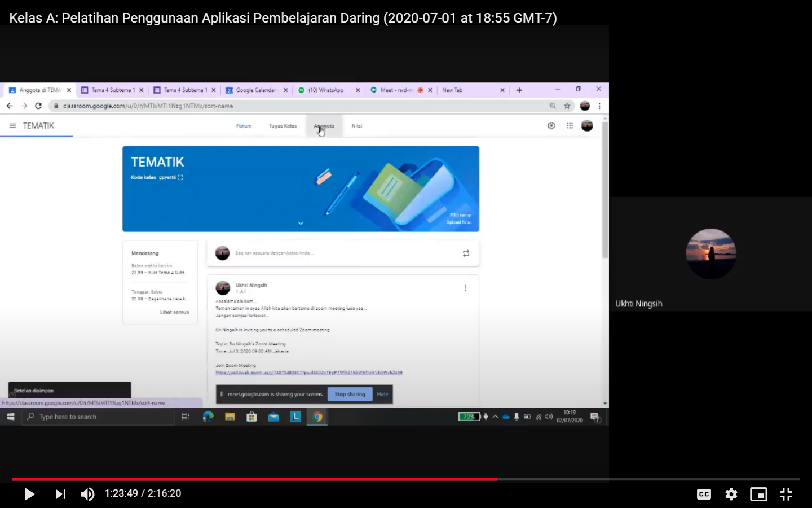Open YouTube player settings gear
This screenshot has height=508, width=812.
(731, 494)
